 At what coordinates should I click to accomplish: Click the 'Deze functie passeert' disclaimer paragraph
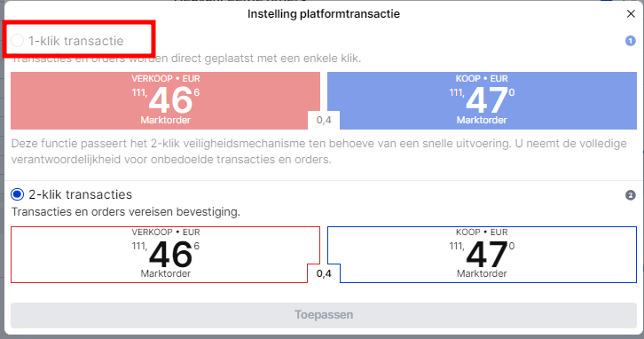coord(319,151)
